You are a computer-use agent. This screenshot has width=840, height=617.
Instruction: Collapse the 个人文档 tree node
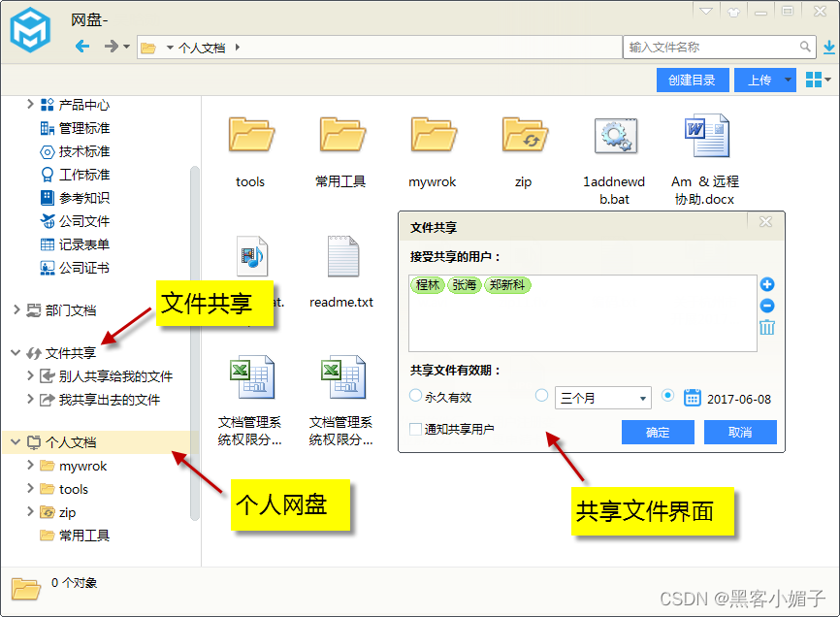16,441
